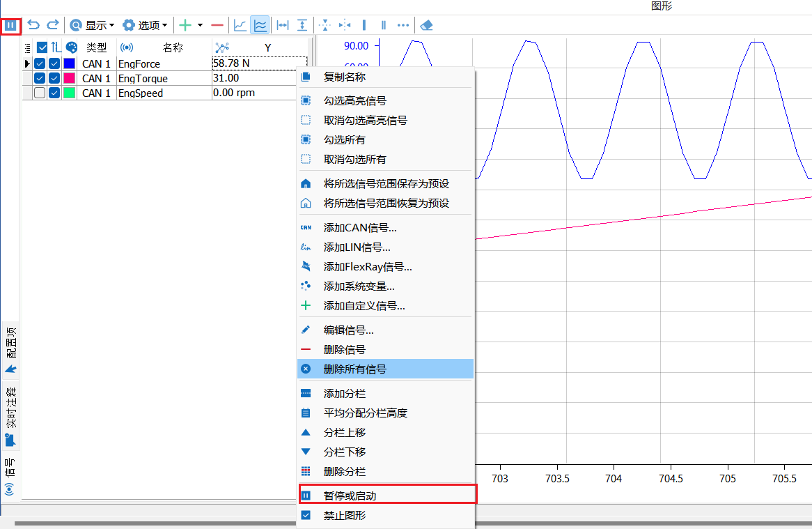The width and height of the screenshot is (812, 529).
Task: Select 编辑信号... from the menu
Action: pyautogui.click(x=386, y=330)
